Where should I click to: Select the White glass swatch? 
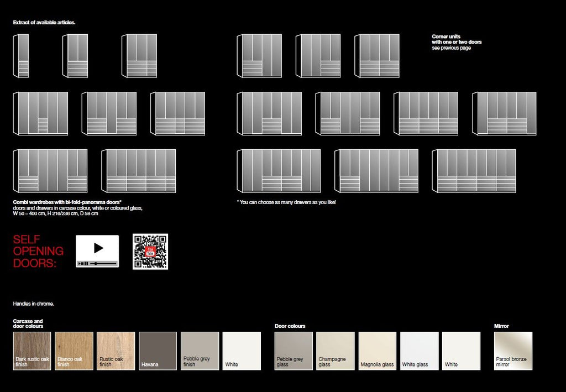click(420, 351)
